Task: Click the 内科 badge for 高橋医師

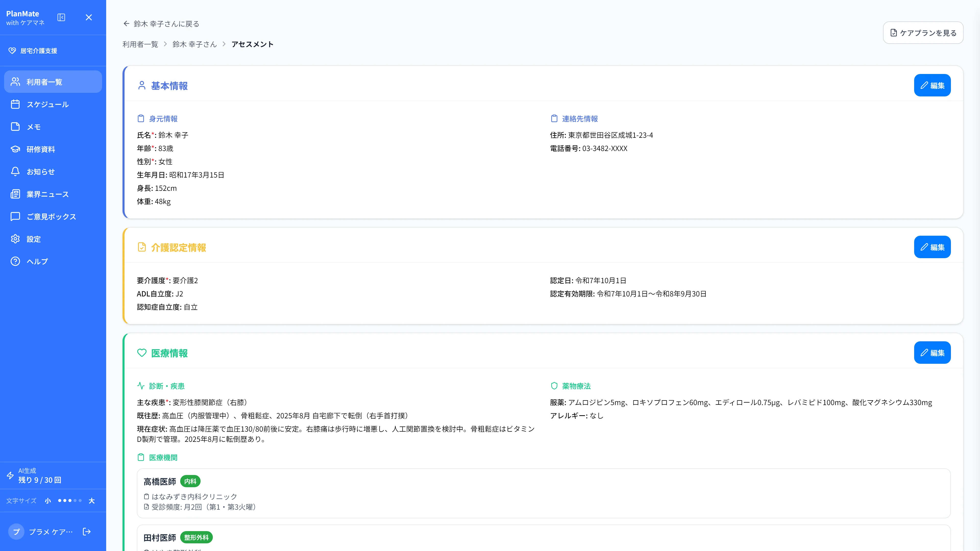Action: [190, 481]
